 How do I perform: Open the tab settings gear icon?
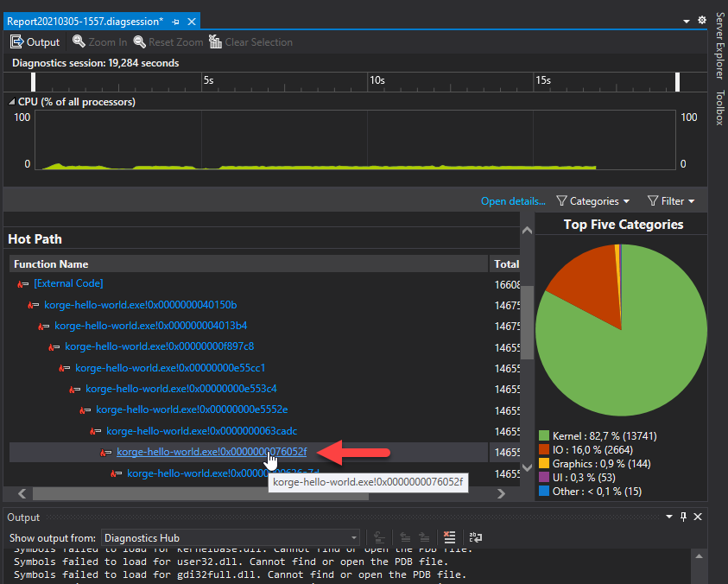(701, 20)
